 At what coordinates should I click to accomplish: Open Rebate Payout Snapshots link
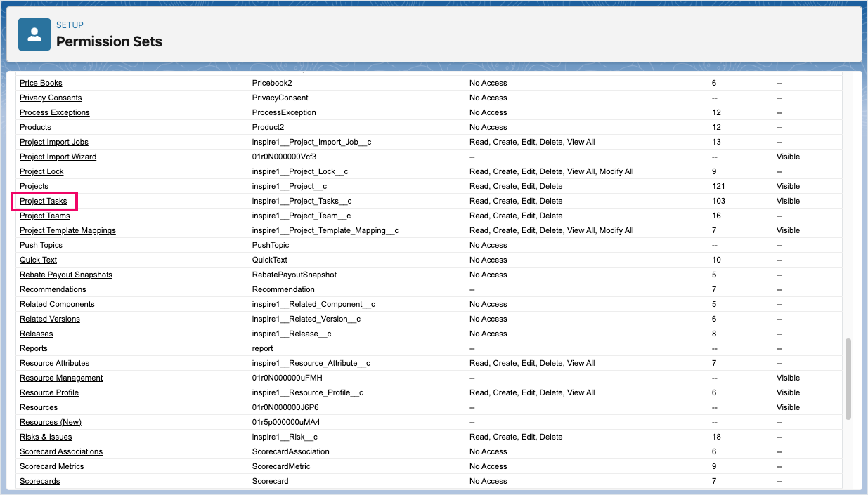(66, 275)
